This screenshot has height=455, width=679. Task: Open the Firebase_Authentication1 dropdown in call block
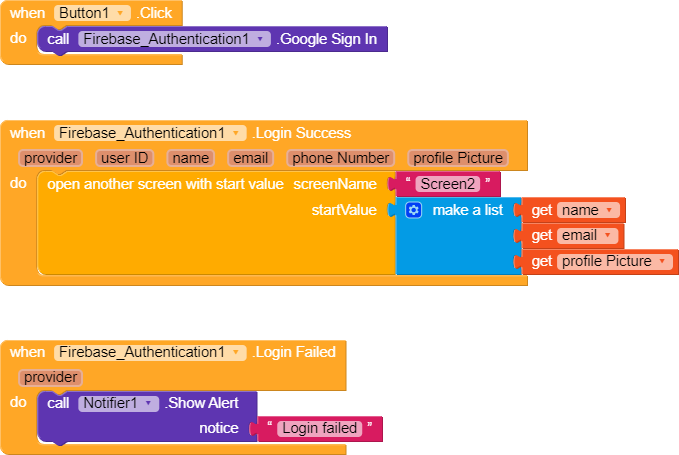click(174, 39)
